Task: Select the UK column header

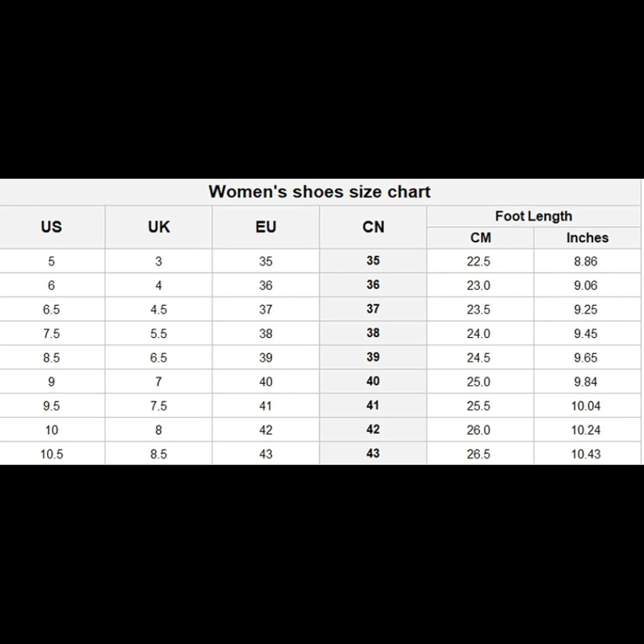Action: pyautogui.click(x=159, y=227)
